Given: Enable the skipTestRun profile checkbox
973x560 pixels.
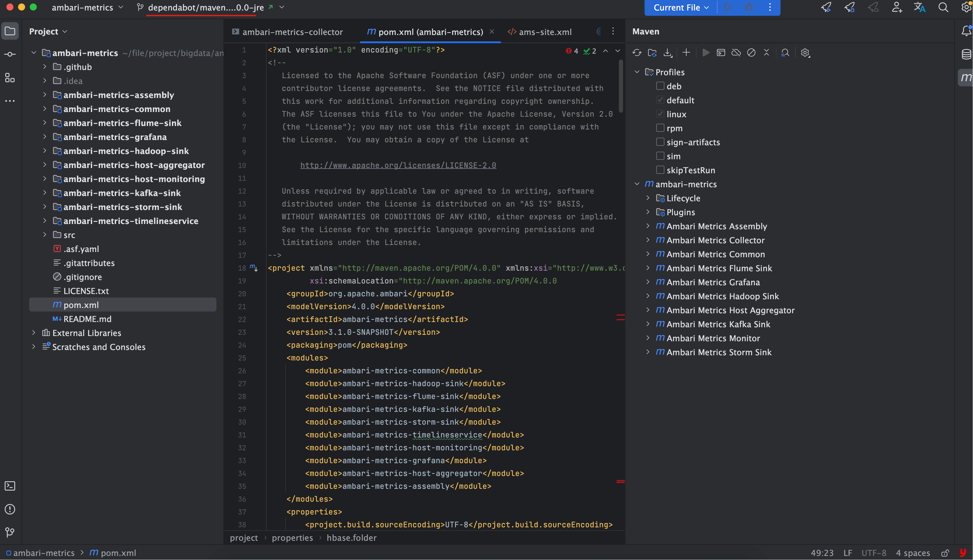Looking at the screenshot, I should 660,170.
